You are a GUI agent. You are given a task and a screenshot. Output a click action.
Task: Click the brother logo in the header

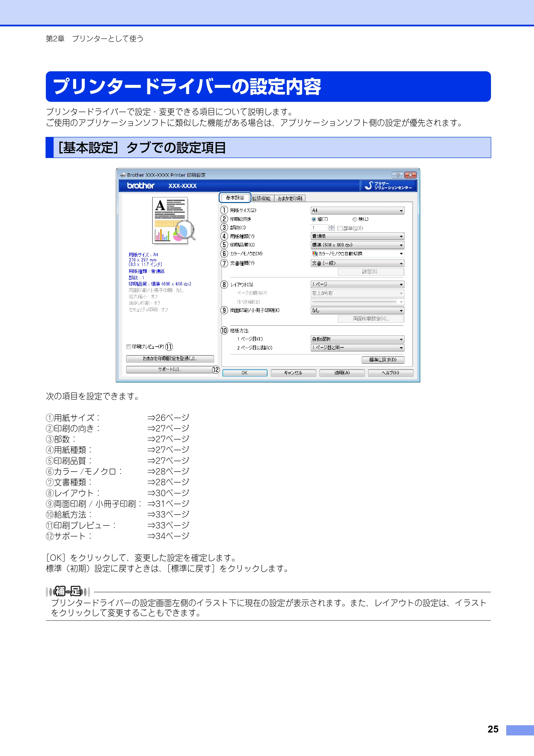tap(141, 186)
